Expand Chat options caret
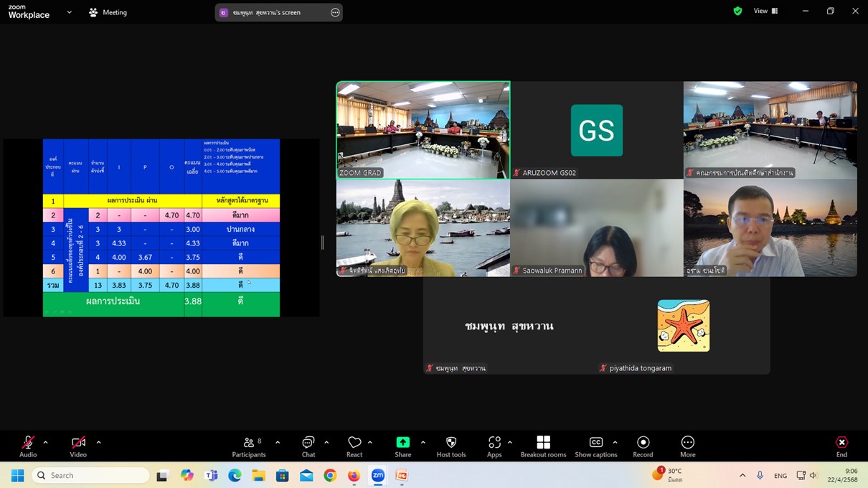This screenshot has width=868, height=488. click(326, 443)
